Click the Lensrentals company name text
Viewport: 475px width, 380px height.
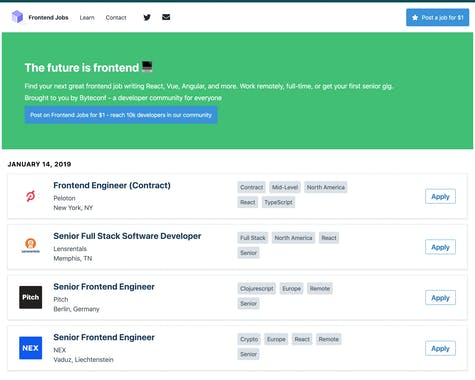tap(70, 249)
